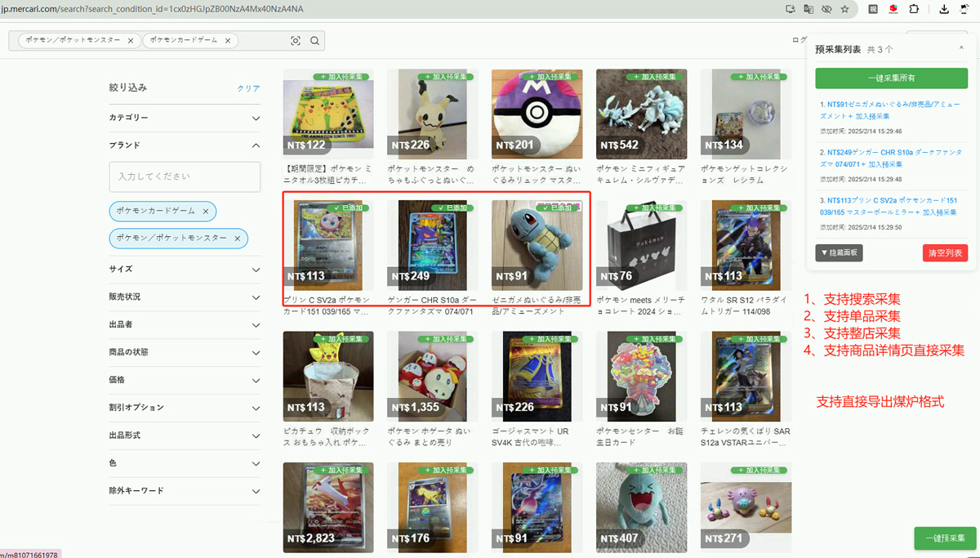The image size is (980, 558).
Task: Click the クリア link to reset filters
Action: (248, 88)
